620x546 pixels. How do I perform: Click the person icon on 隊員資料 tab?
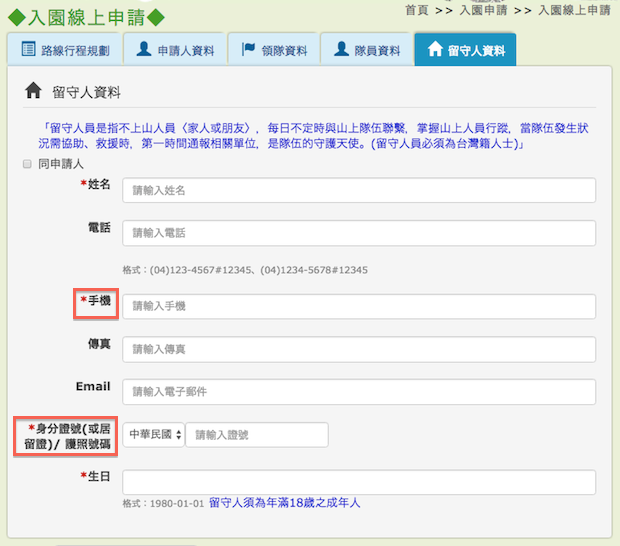[x=344, y=49]
